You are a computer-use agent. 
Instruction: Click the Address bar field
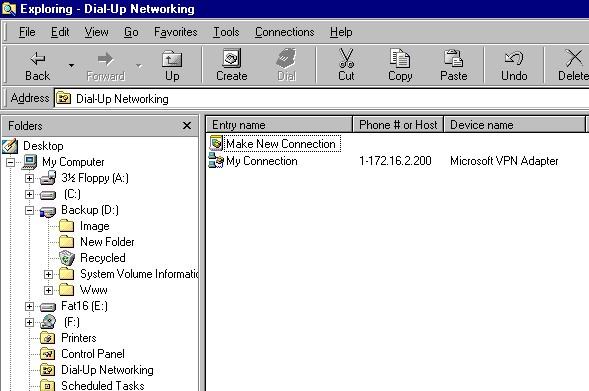pyautogui.click(x=322, y=98)
